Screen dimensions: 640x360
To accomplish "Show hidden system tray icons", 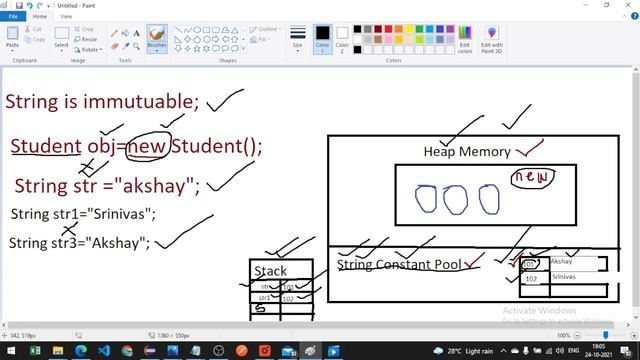I will pos(503,351).
